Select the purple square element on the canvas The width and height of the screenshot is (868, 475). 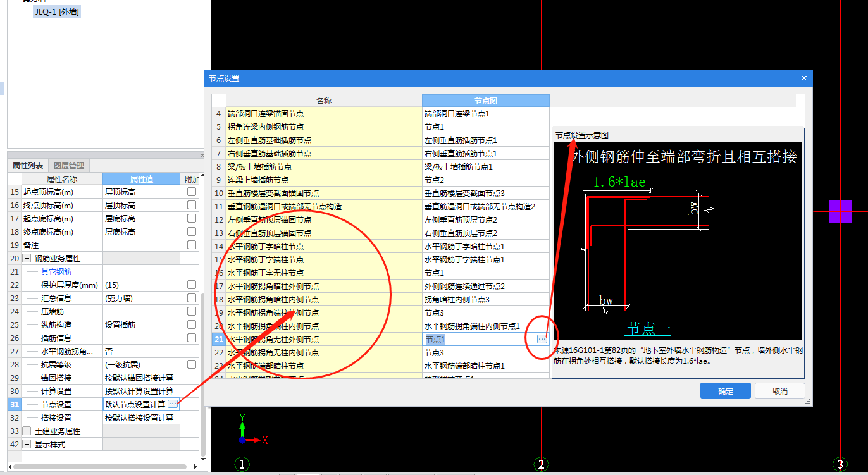point(840,211)
